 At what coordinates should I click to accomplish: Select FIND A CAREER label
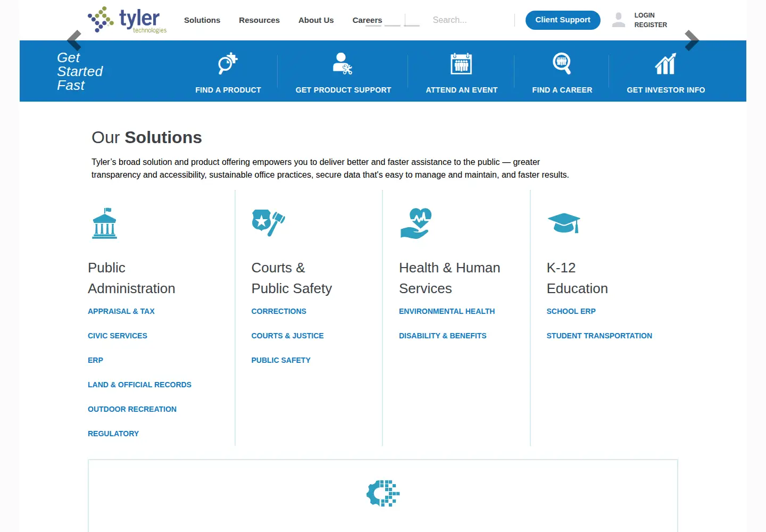pos(562,90)
